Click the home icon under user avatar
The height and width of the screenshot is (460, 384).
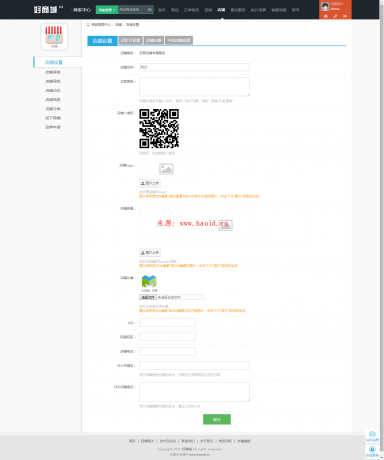tap(326, 16)
